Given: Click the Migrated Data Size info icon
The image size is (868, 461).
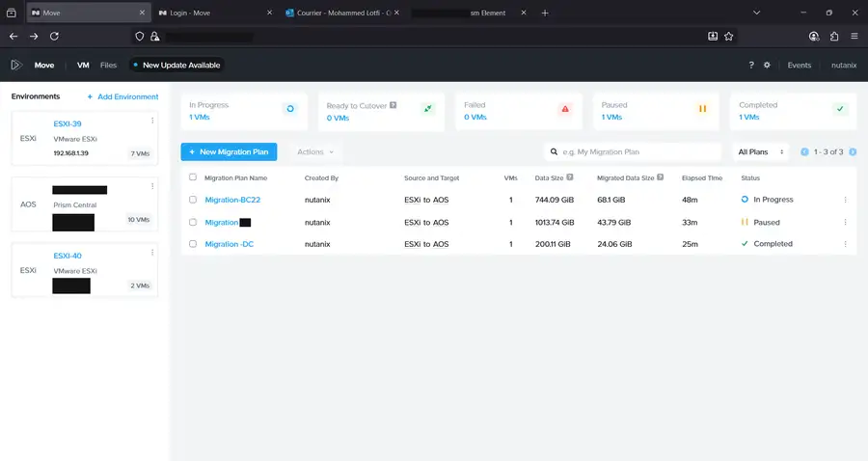Looking at the screenshot, I should 660,177.
